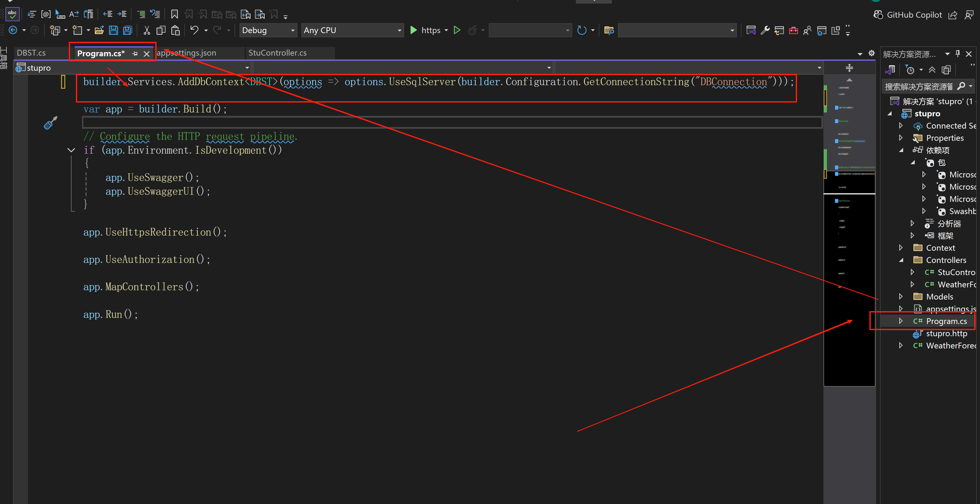
Task: Click Collapse All in Solution Explorer toolbar
Action: 932,70
